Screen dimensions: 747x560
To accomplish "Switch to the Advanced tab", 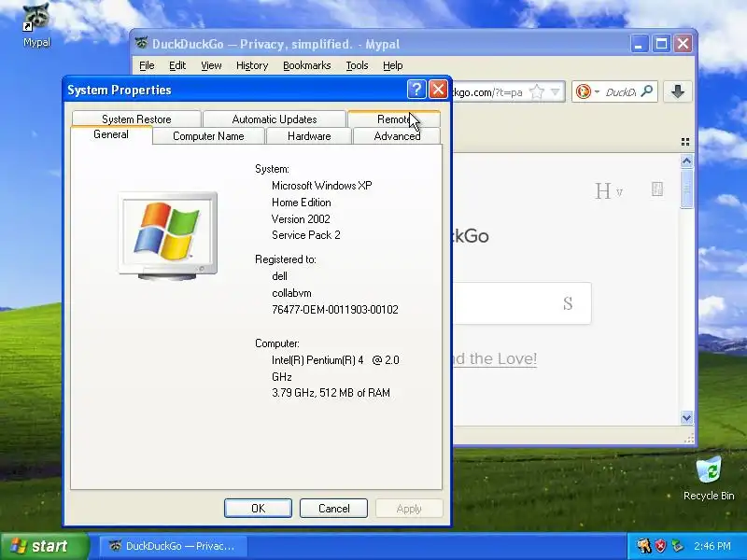I will (397, 136).
